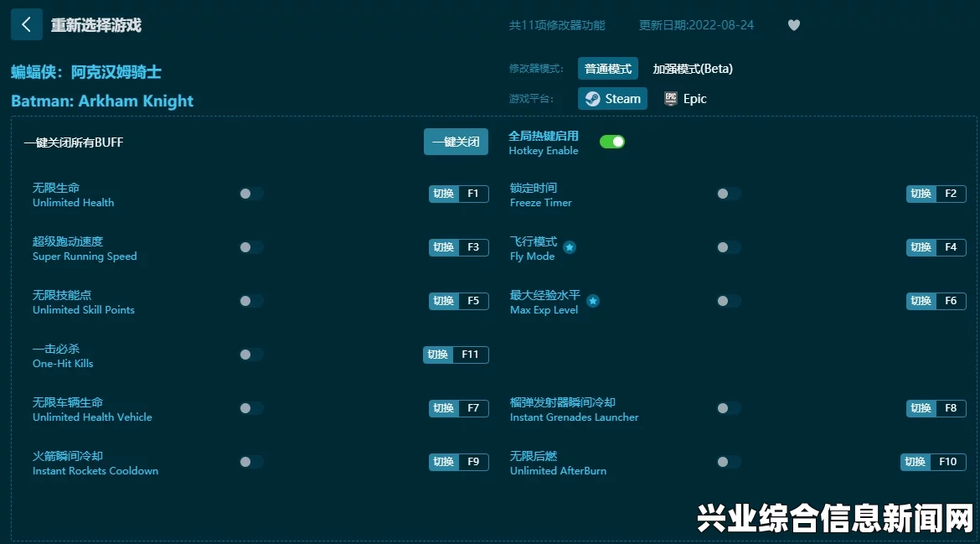Click the F7 hotkey field
The image size is (980, 544).
473,408
